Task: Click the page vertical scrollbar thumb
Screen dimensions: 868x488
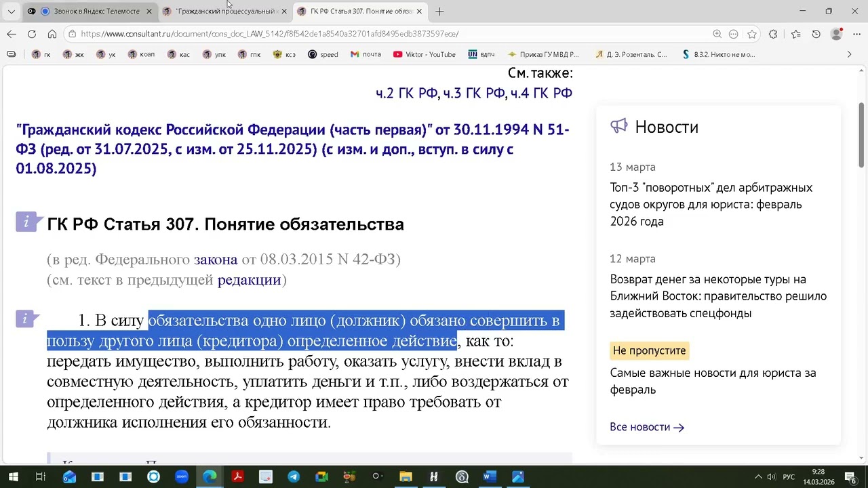Action: pos(862,134)
